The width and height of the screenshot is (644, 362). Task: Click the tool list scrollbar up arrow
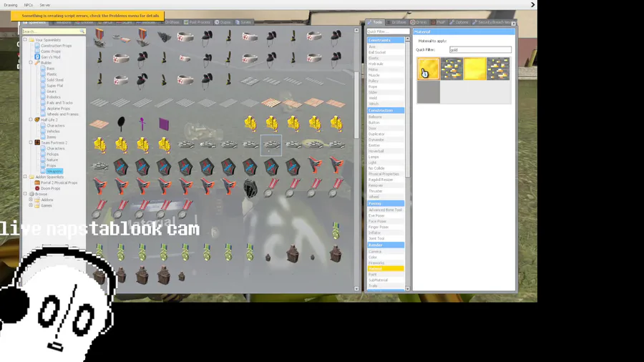[x=407, y=39]
